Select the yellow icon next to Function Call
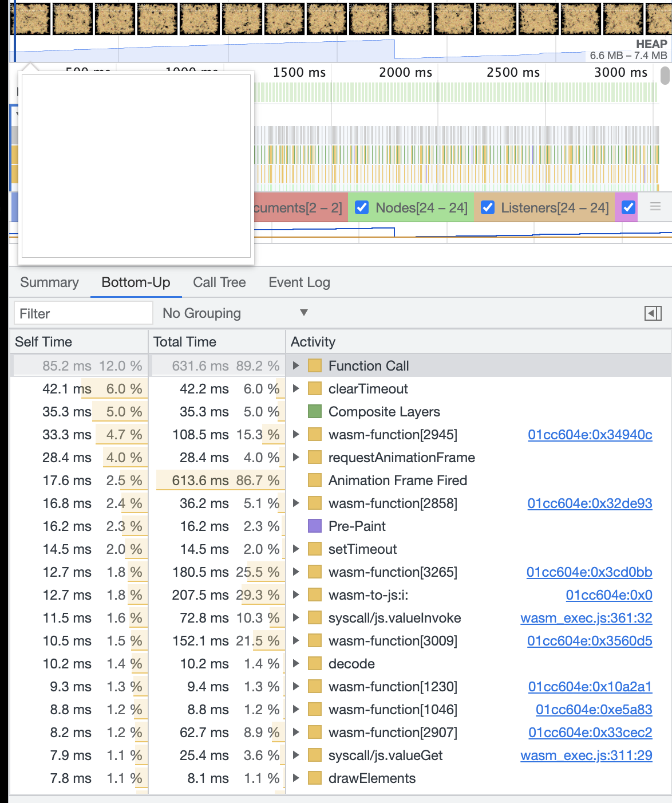 pyautogui.click(x=315, y=365)
